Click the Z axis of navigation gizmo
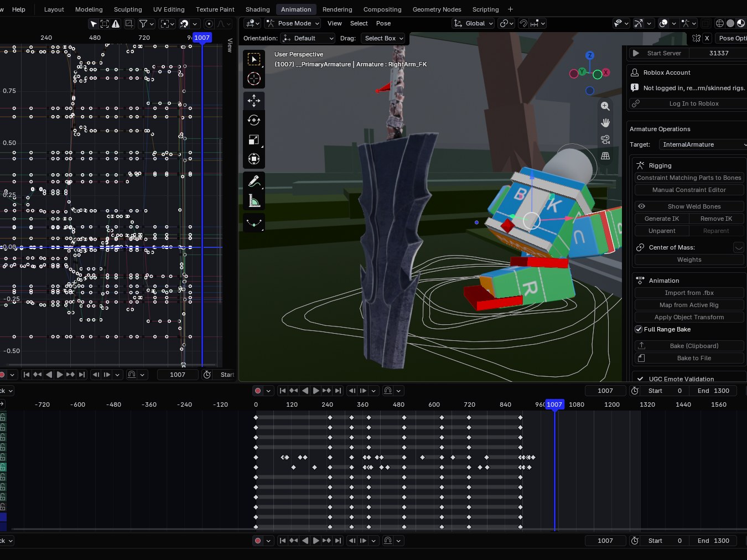This screenshot has width=747, height=560. [x=590, y=55]
